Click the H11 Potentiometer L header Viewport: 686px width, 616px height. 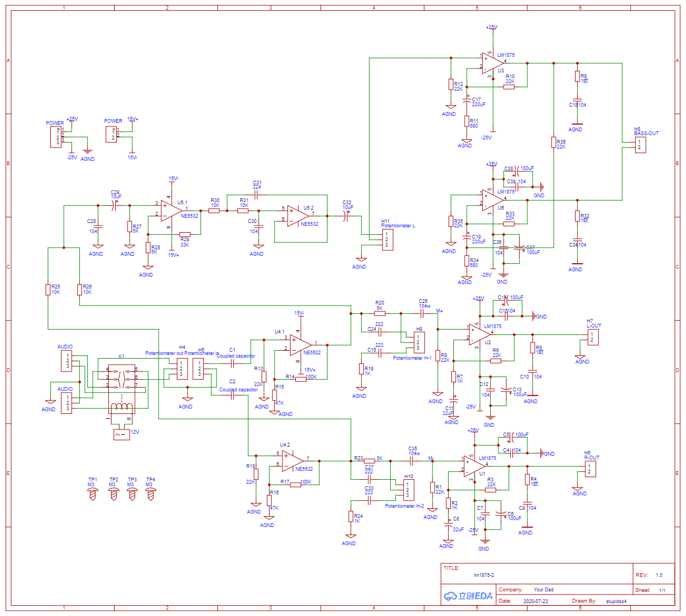pos(387,240)
